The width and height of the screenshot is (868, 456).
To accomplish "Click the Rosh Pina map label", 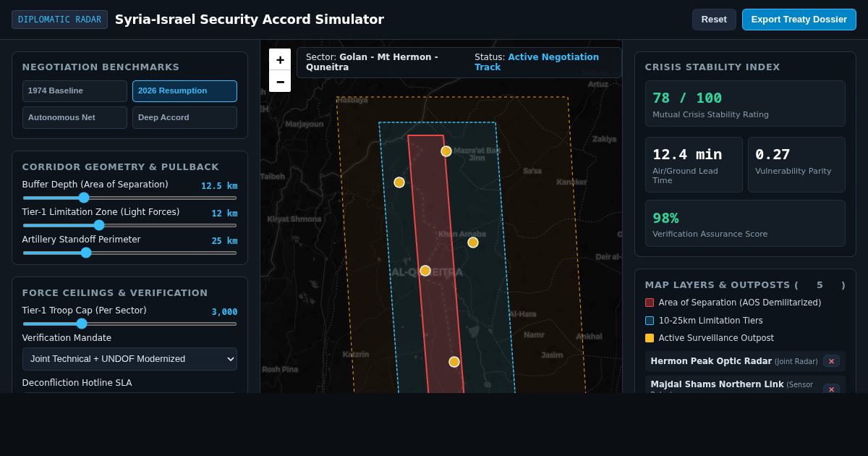I will coord(280,369).
